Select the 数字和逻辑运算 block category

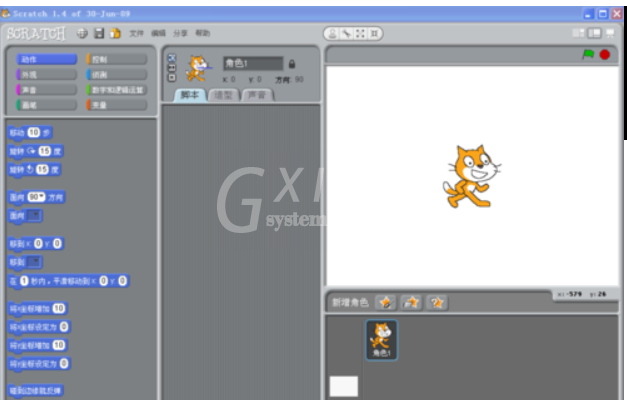[117, 90]
